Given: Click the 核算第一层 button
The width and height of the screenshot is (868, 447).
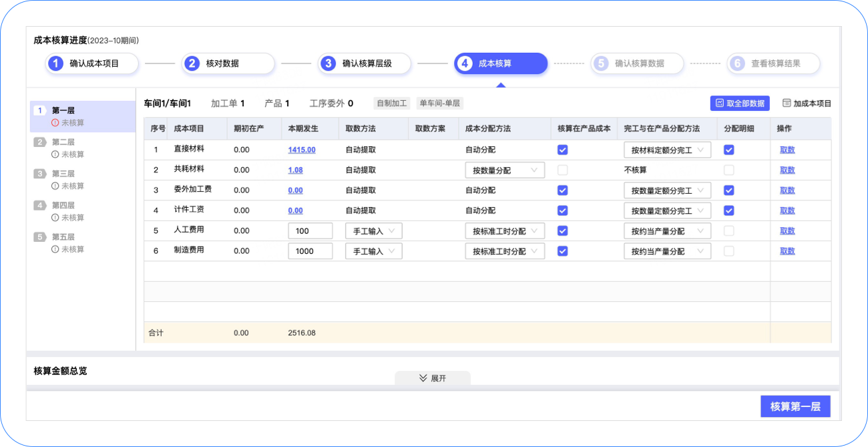Looking at the screenshot, I should pyautogui.click(x=795, y=406).
